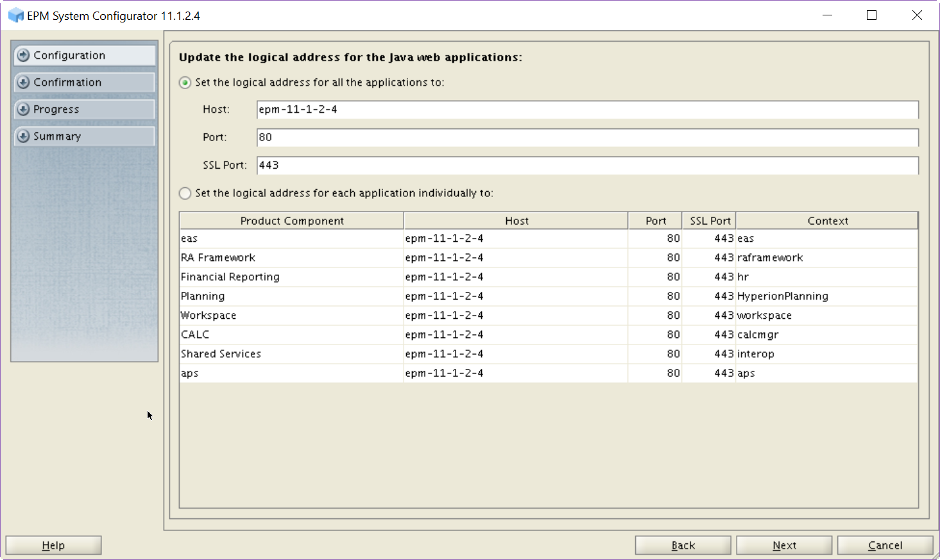Click host cell in the eas row

[x=516, y=239]
